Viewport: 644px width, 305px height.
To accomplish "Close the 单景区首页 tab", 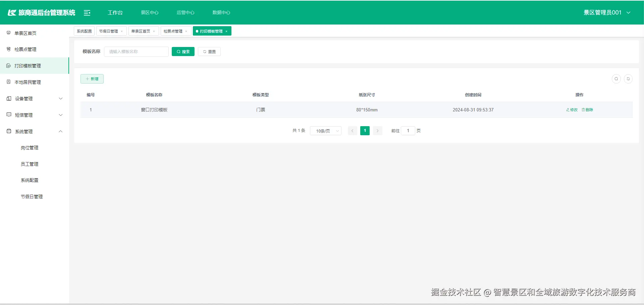I will 154,31.
